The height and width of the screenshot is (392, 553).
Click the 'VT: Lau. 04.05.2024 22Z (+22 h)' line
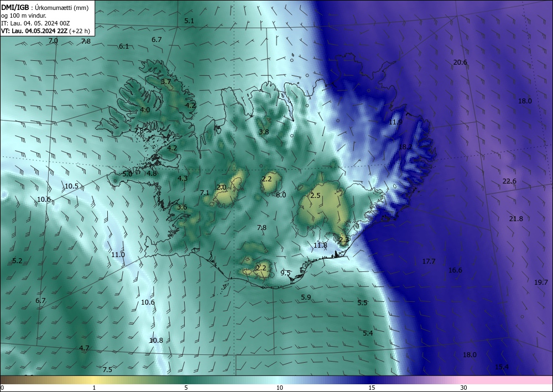click(45, 30)
